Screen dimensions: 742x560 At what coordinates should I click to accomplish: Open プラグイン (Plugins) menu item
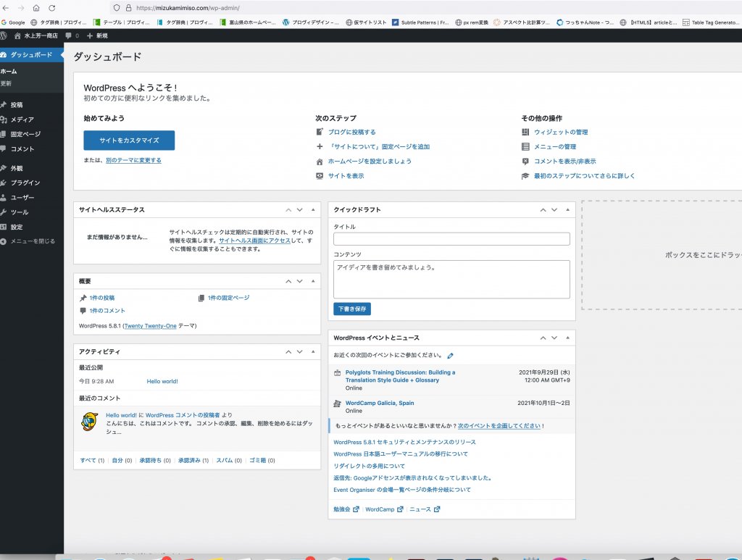(x=25, y=183)
